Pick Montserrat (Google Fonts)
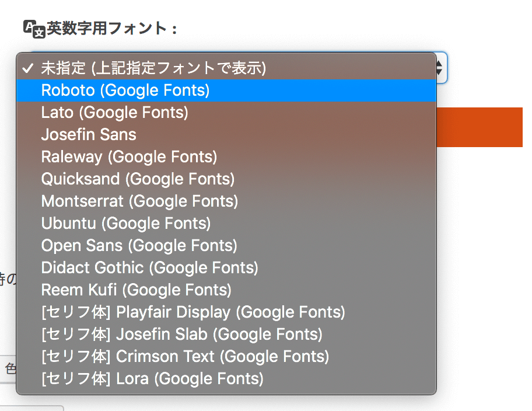Screen dimensions: 532x411 [x=226, y=201]
